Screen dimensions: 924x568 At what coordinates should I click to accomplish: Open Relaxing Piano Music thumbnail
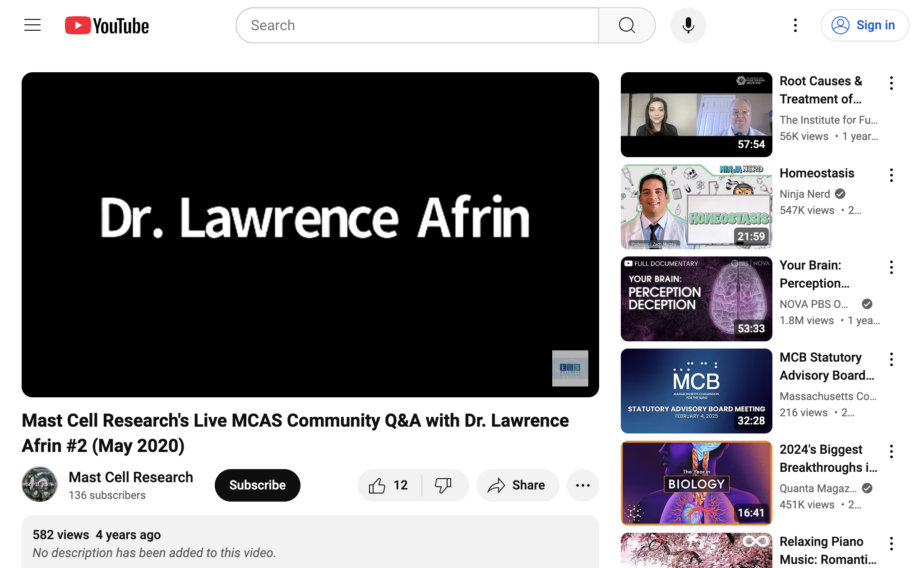(x=697, y=550)
